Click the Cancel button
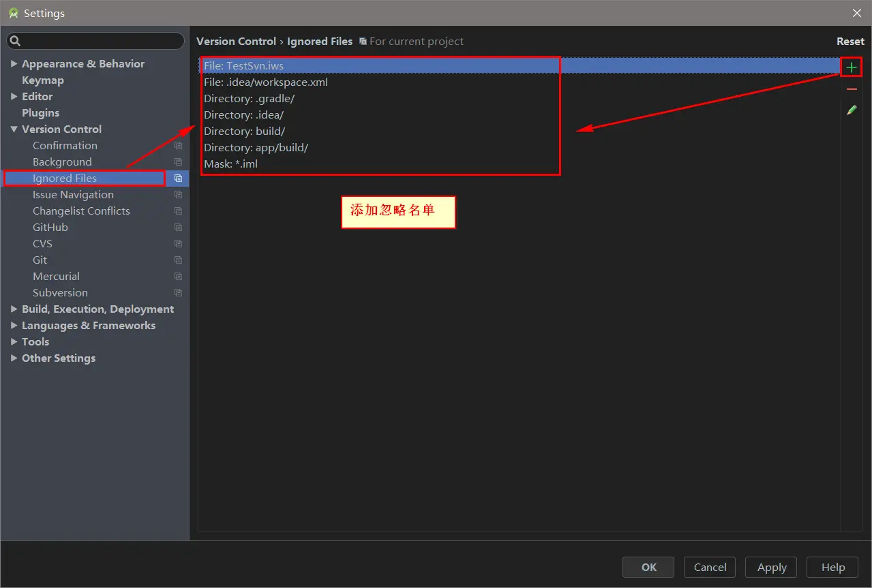This screenshot has width=872, height=588. (710, 567)
